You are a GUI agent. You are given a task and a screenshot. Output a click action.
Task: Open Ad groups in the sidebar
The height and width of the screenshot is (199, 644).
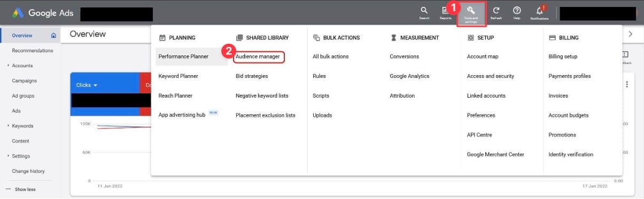[23, 96]
